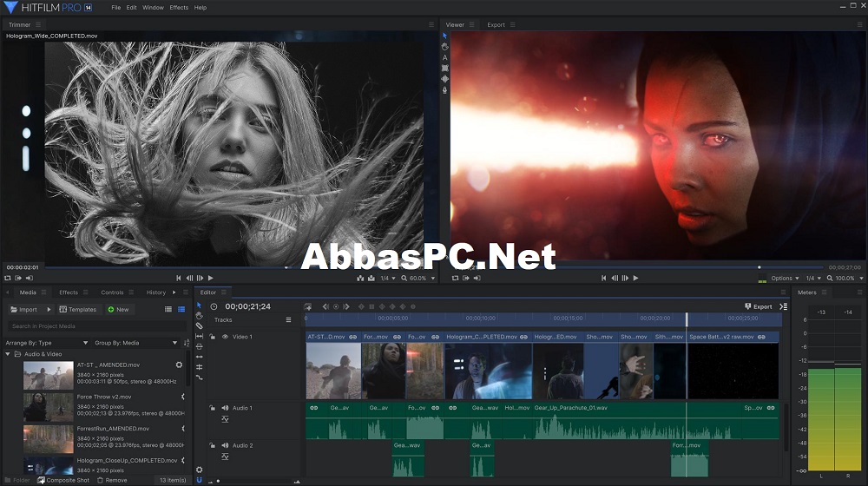Open the Window menu
This screenshot has height=486, width=868.
click(x=153, y=8)
